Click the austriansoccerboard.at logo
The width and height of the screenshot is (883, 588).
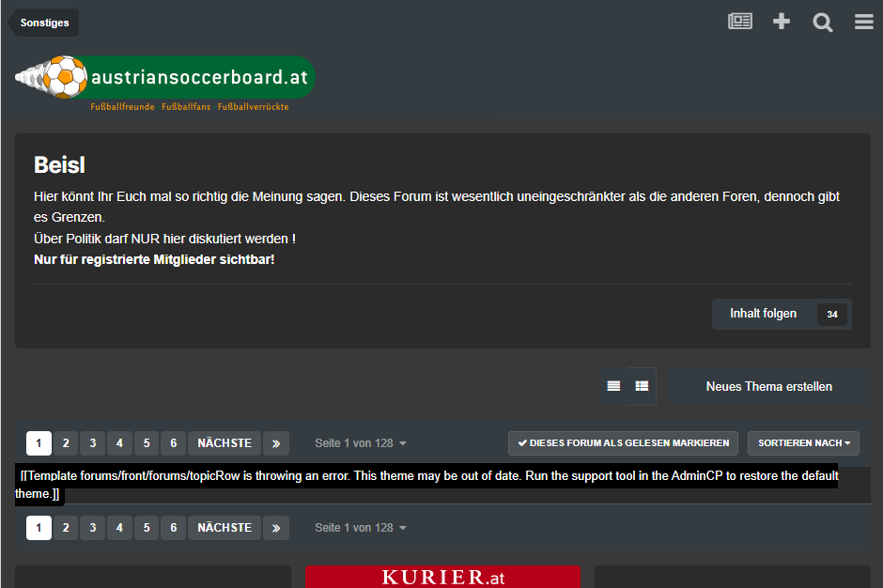point(165,79)
